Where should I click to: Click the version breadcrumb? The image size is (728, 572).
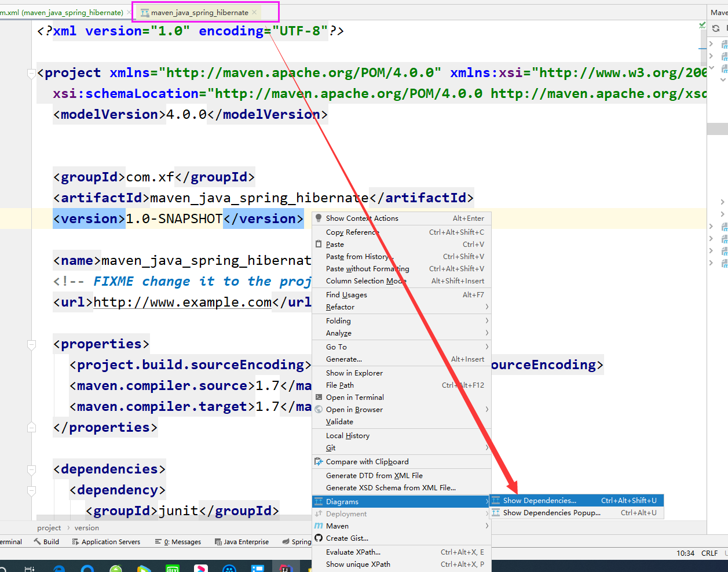(x=87, y=528)
